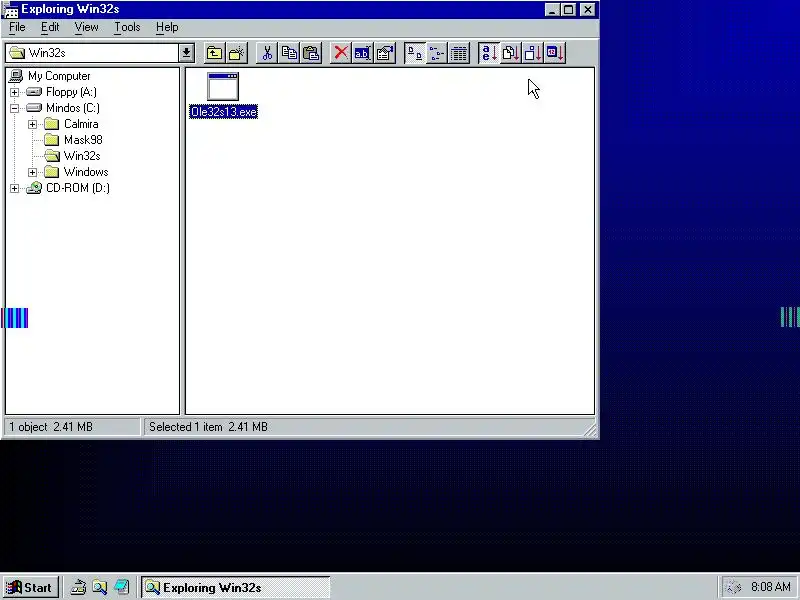This screenshot has height=600, width=800.
Task: Expand the Windows folder node
Action: click(32, 172)
